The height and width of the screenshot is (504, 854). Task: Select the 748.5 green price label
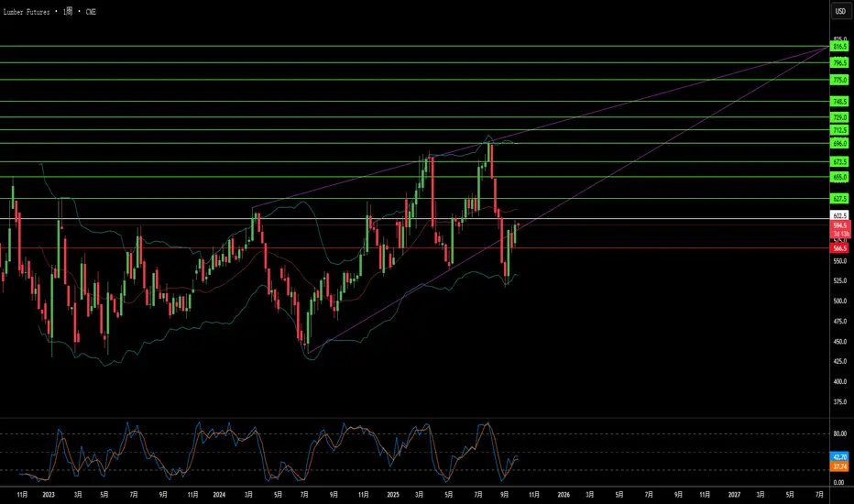tap(840, 102)
